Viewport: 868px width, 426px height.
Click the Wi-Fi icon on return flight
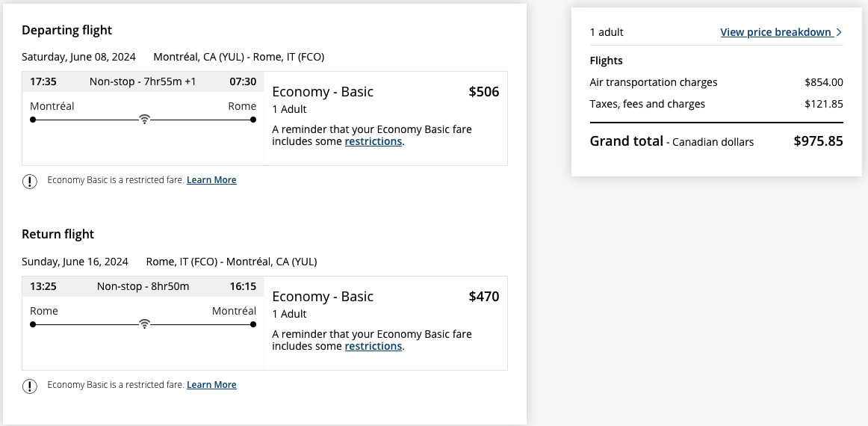pos(144,324)
